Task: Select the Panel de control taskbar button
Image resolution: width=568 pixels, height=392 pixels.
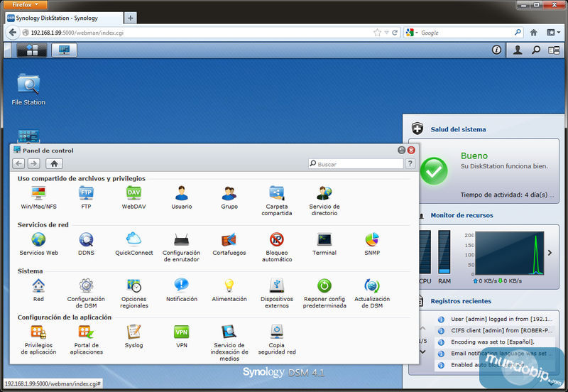Action: coord(64,50)
